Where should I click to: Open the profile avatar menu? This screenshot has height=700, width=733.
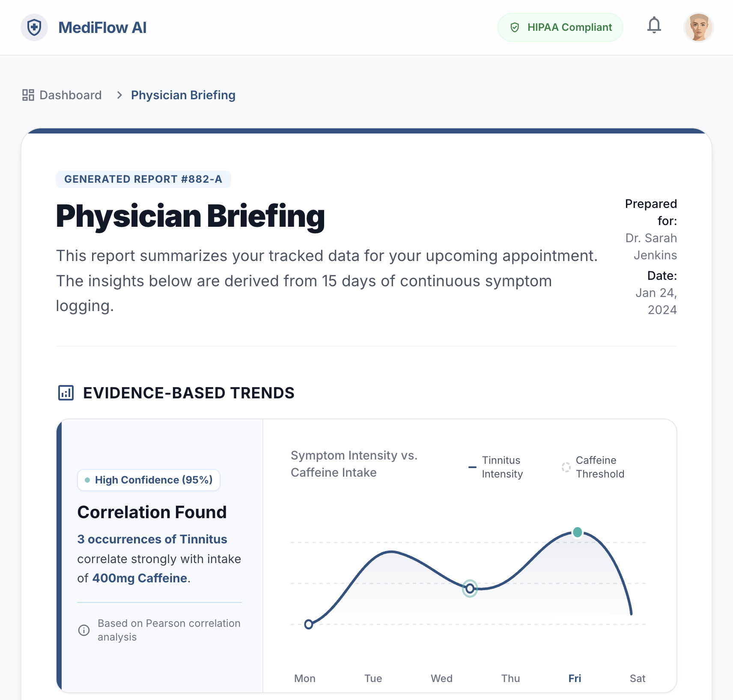698,27
